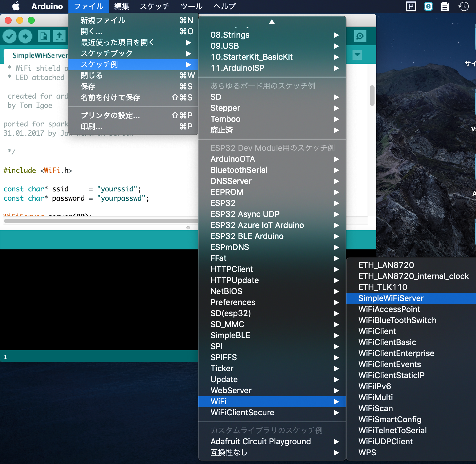This screenshot has height=464, width=476.
Task: Click the Verify checkmark toolbar icon
Action: [10, 36]
